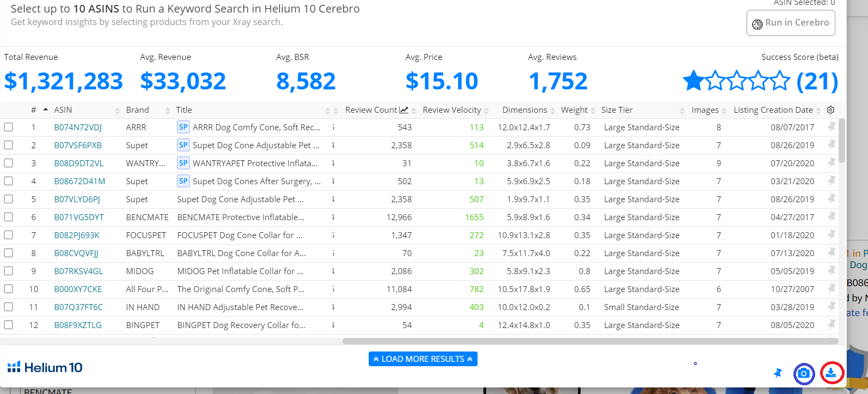Pin the row for ASIN B074N72VDJ
Image resolution: width=868 pixels, height=394 pixels.
pos(832,126)
